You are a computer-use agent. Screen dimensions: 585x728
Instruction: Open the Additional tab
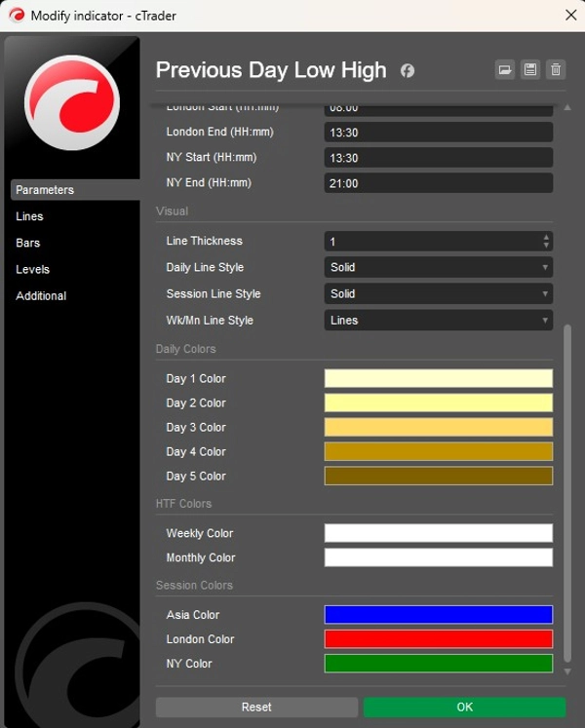pos(41,295)
